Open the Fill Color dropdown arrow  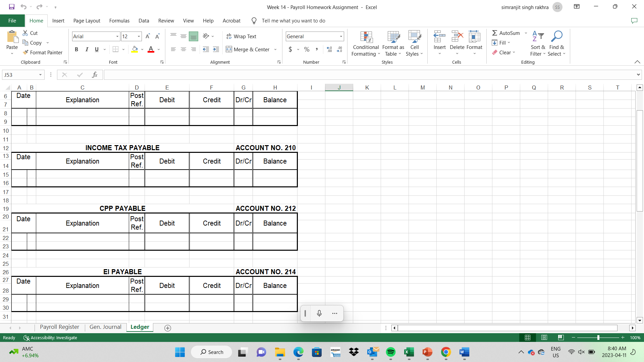142,49
